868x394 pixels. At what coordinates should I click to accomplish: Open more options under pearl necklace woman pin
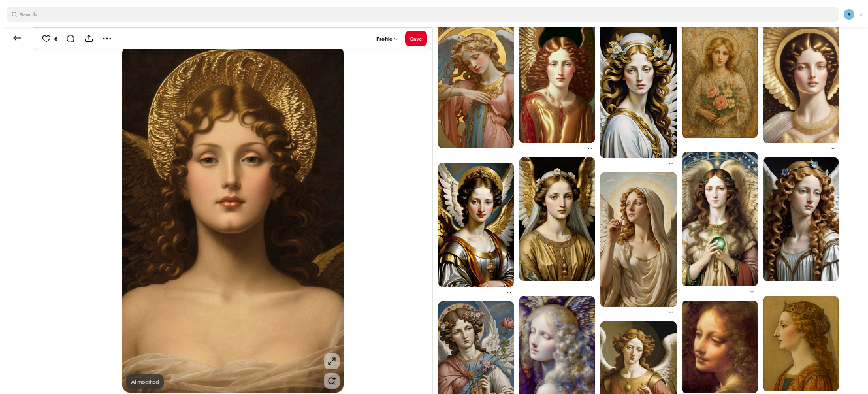click(x=833, y=149)
